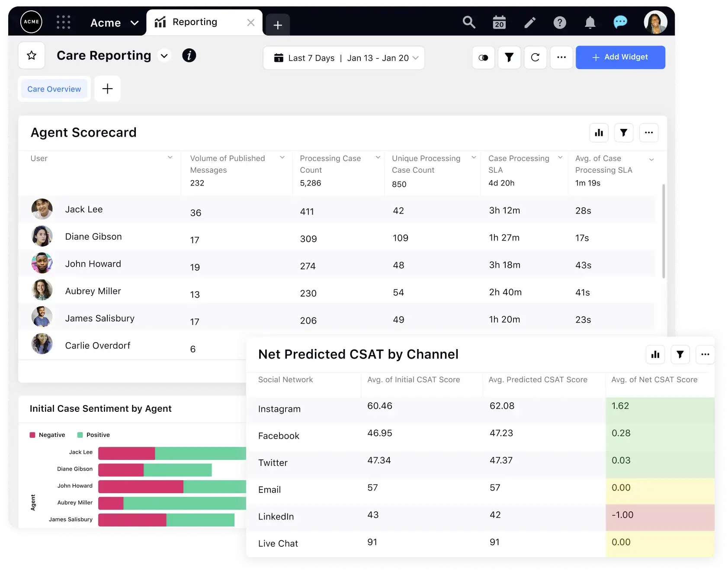Toggle Negative sentiment in the legend
This screenshot has width=728, height=571.
pos(47,435)
